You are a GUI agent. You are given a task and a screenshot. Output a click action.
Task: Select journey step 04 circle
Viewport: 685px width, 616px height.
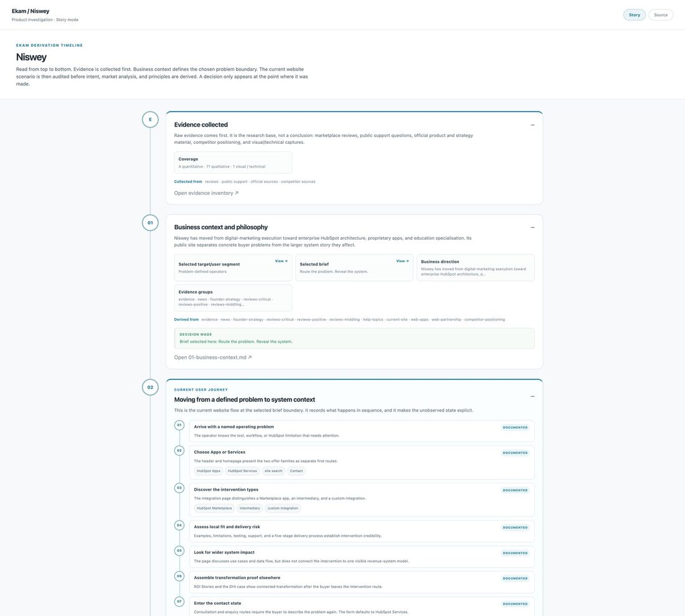click(x=179, y=525)
